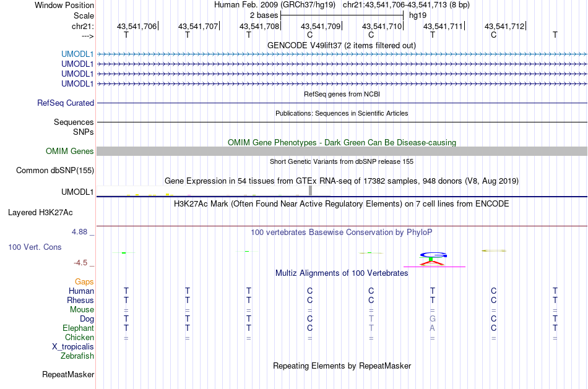Click the Rhesus species row label
588x389 pixels.
(x=80, y=301)
